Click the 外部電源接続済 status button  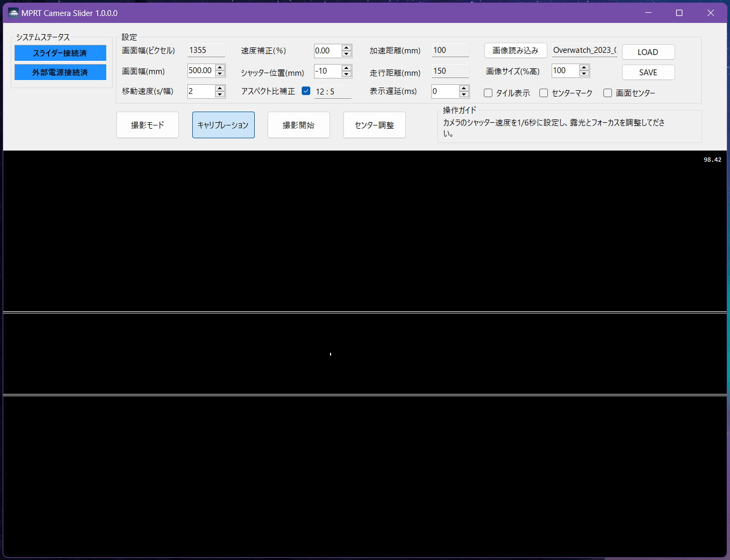pos(60,72)
